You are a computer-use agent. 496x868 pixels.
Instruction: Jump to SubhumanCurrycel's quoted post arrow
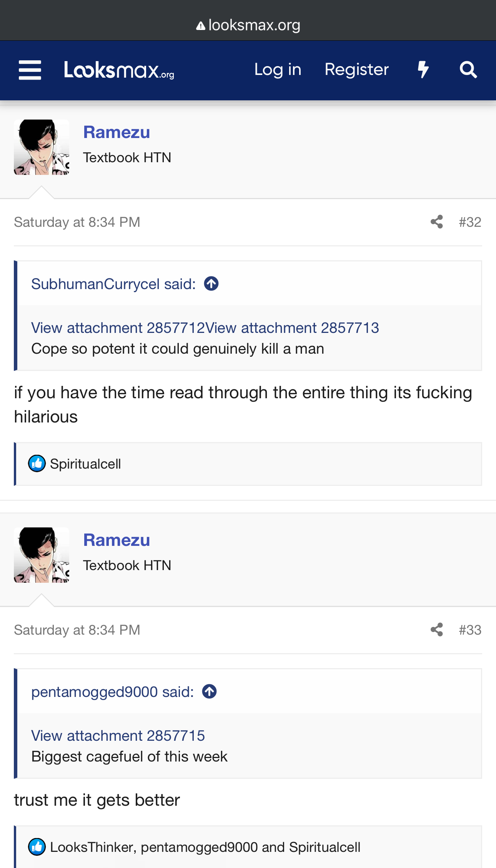pyautogui.click(x=211, y=284)
